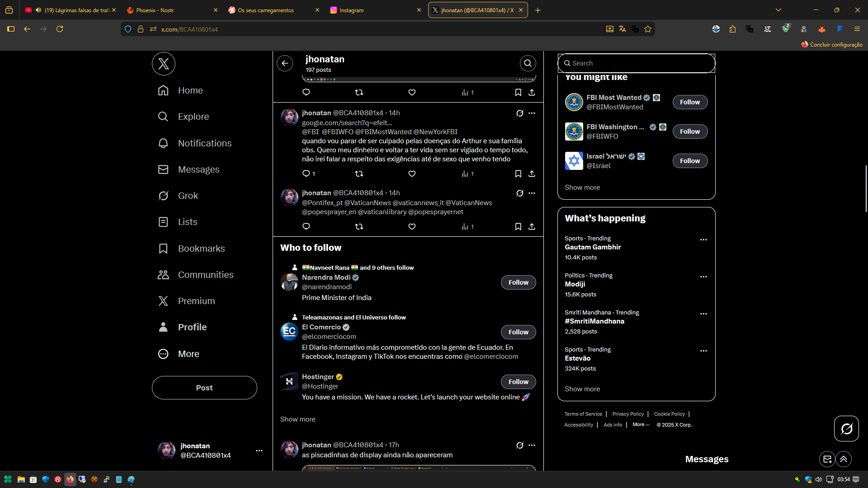Expand the Messages drawer with double chevron
Screen dimensions: 868x488
click(x=844, y=459)
